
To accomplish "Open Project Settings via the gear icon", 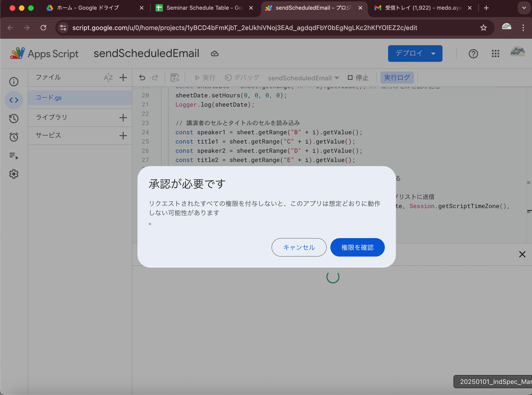I will click(x=14, y=174).
